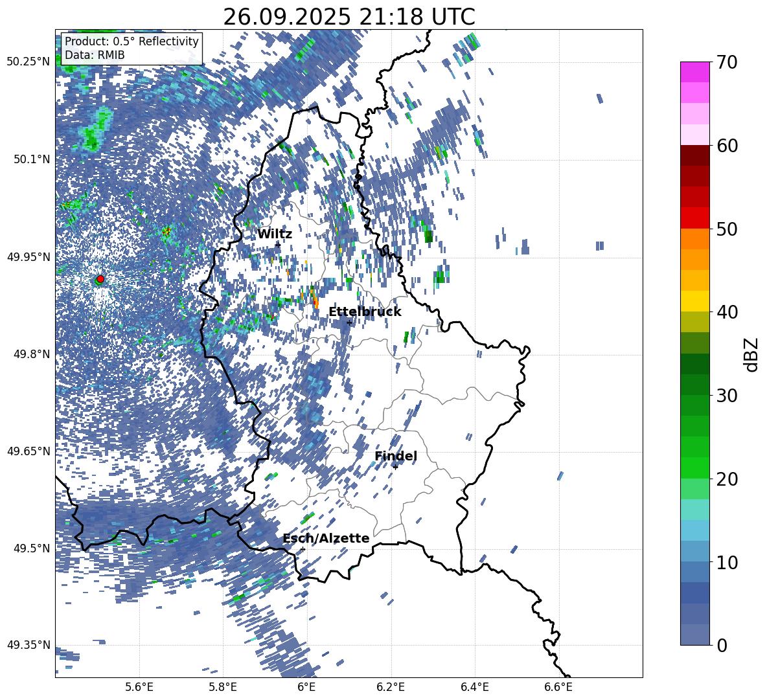The width and height of the screenshot is (767, 700).
Task: Click the 6.2°E longitude tick label
Action: (x=391, y=687)
